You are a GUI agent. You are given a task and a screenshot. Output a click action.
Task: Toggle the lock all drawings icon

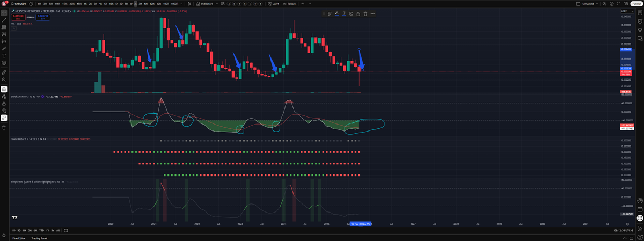pyautogui.click(x=4, y=104)
